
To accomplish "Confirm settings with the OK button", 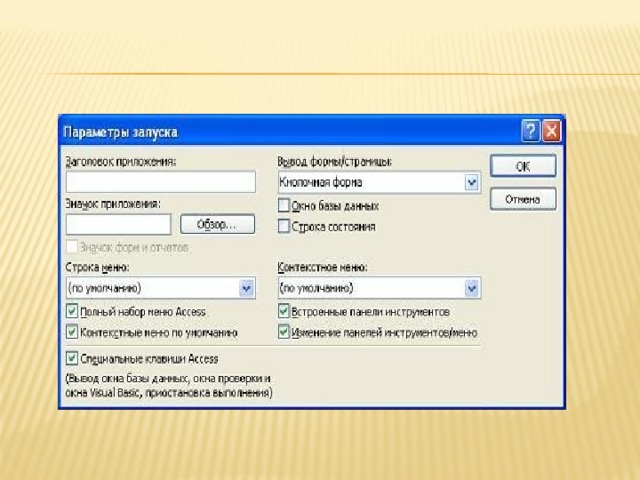I will click(x=522, y=167).
